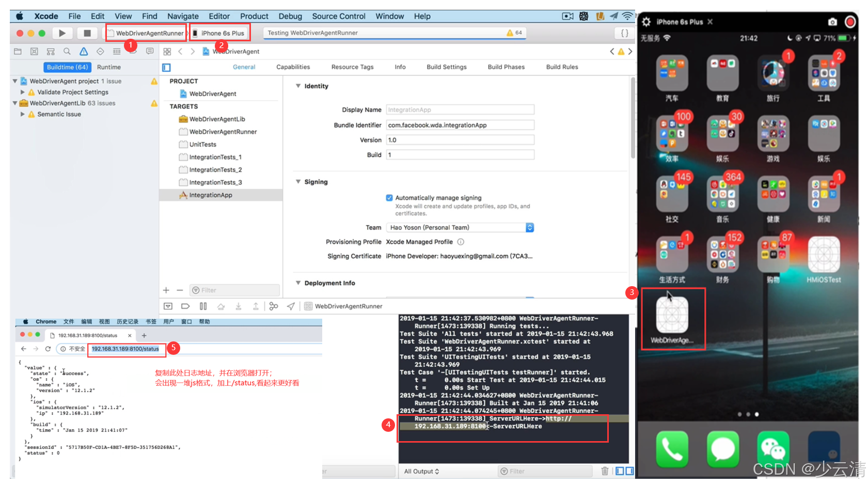Viewport: 868px width, 485px height.
Task: Switch to the Build Phases tab
Action: [506, 67]
